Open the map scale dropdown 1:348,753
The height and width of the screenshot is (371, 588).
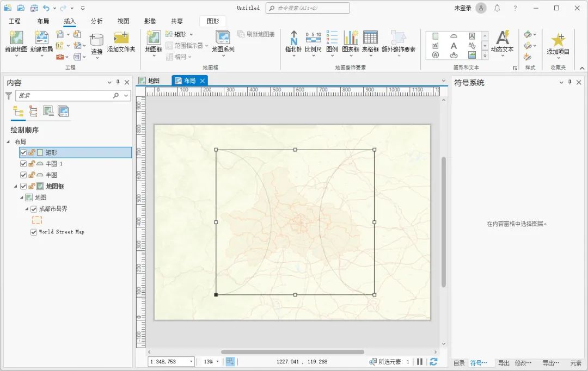point(191,362)
